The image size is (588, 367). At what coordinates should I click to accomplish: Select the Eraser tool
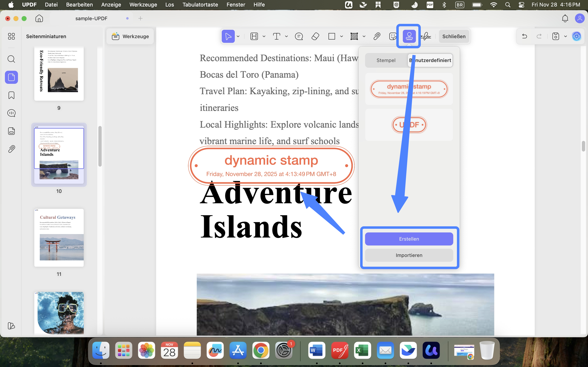pos(315,36)
